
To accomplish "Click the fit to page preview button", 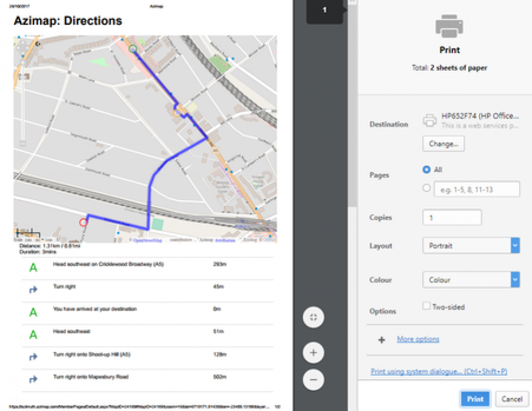I will coord(313,318).
